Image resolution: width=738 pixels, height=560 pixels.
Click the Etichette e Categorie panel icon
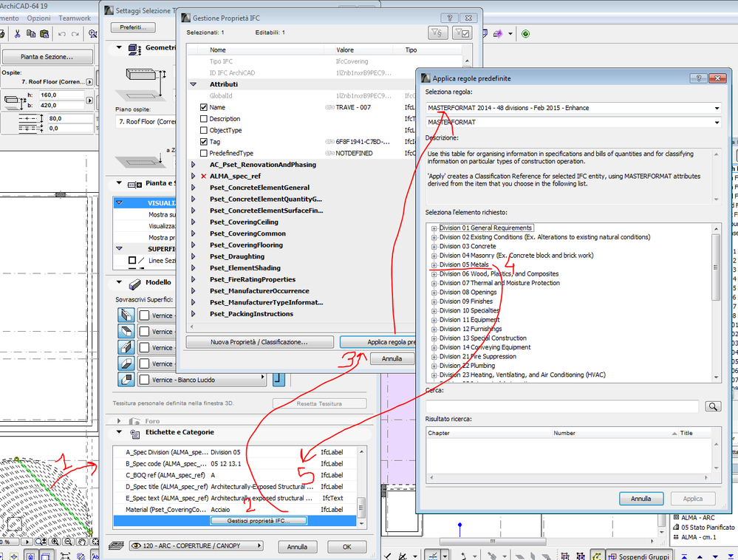[x=134, y=434]
